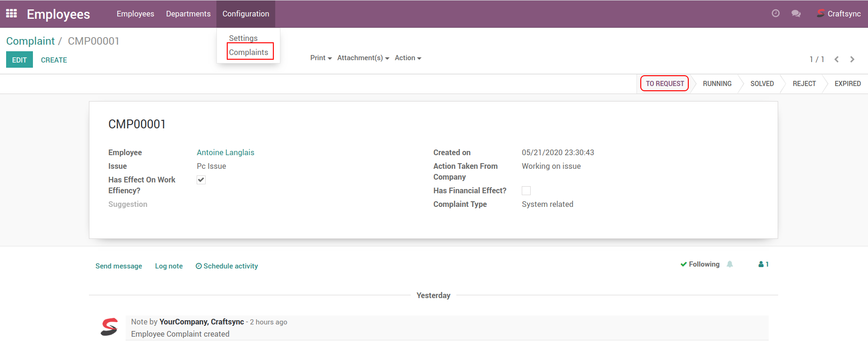
Task: Open the Attachment(s) dropdown
Action: (x=363, y=58)
